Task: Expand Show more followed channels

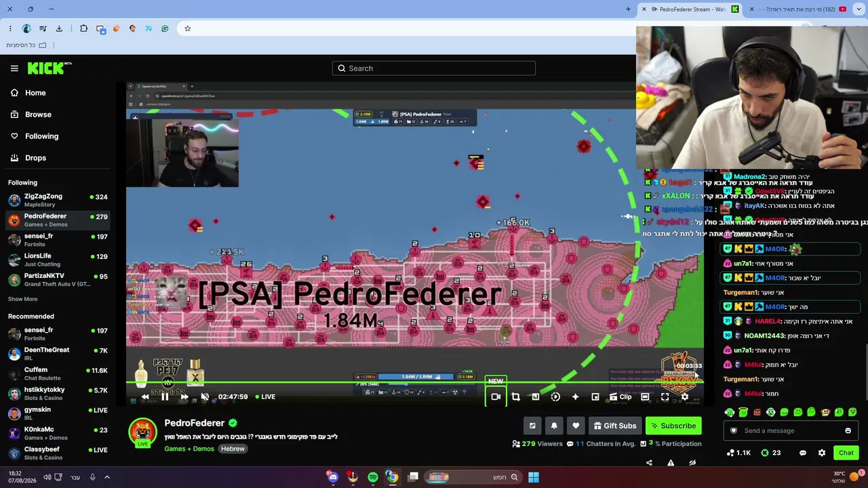Action: (23, 299)
